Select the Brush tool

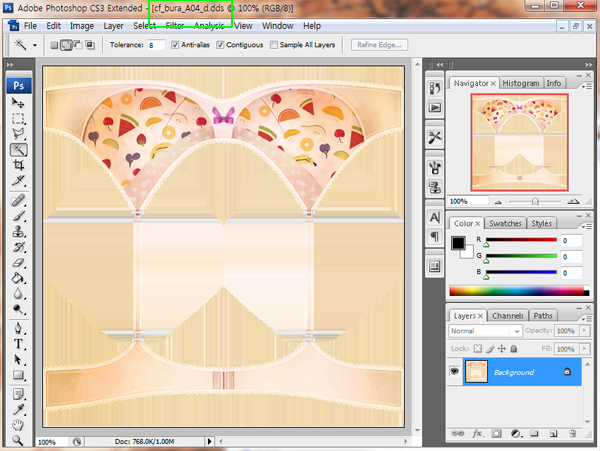18,216
